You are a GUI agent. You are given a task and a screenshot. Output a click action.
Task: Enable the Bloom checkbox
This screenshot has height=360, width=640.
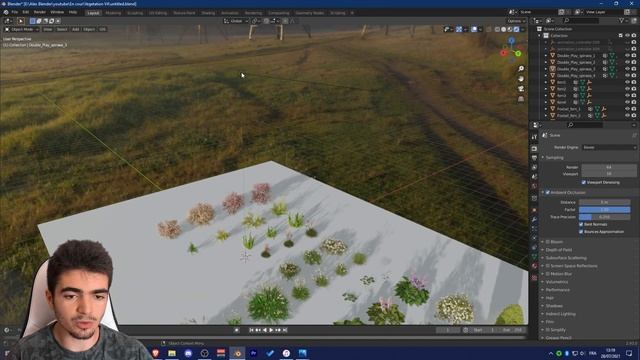[x=548, y=242]
